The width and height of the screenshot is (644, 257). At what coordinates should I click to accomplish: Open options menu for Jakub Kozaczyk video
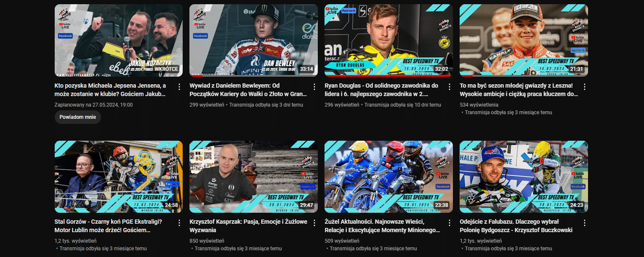[179, 87]
